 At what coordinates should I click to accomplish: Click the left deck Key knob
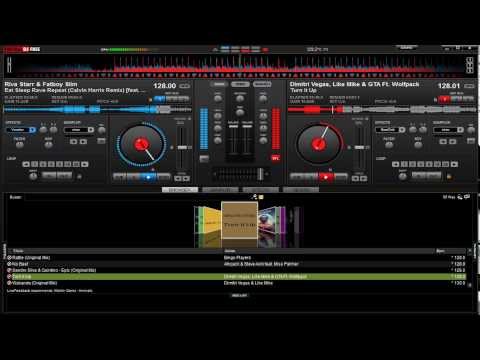click(49, 145)
